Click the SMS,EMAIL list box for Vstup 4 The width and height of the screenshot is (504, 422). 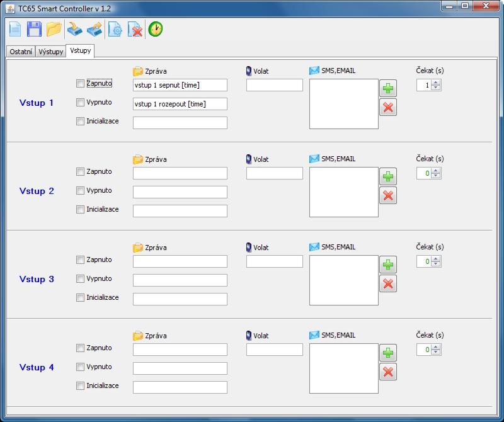pos(344,368)
